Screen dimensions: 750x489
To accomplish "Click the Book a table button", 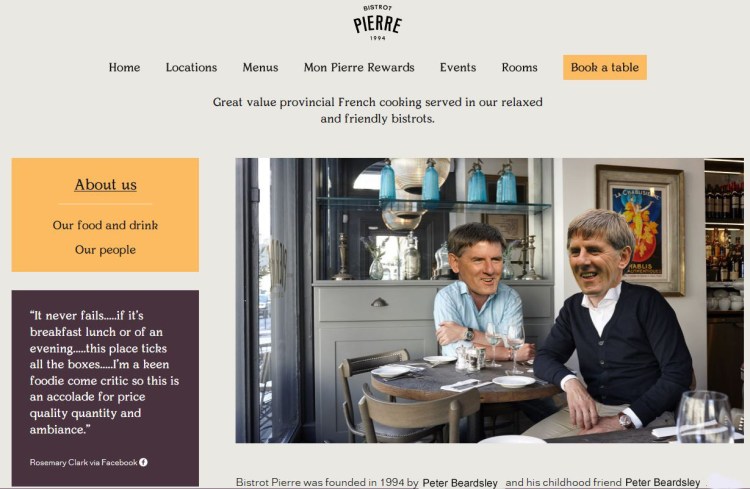I will pyautogui.click(x=605, y=67).
